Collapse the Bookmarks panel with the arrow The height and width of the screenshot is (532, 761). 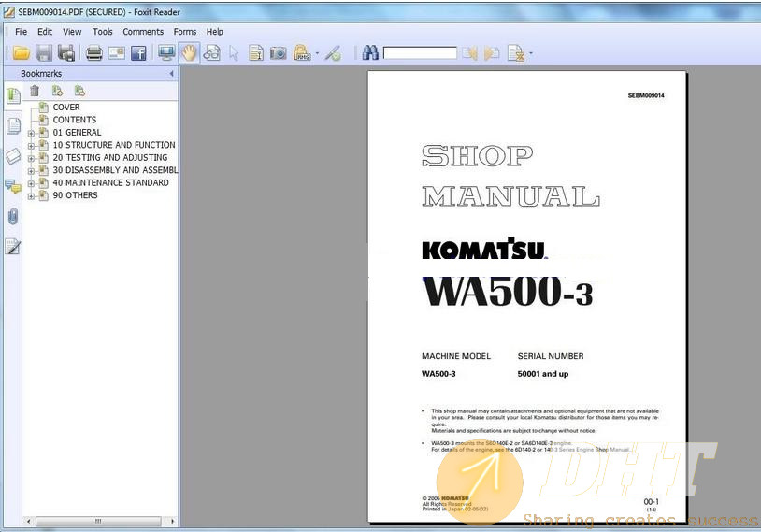(171, 74)
